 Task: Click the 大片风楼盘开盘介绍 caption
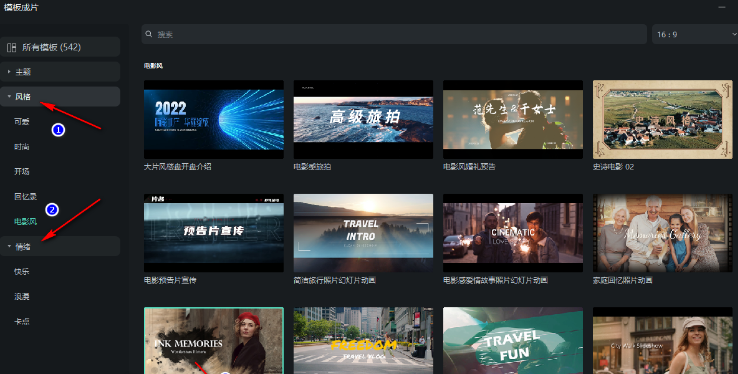(177, 167)
